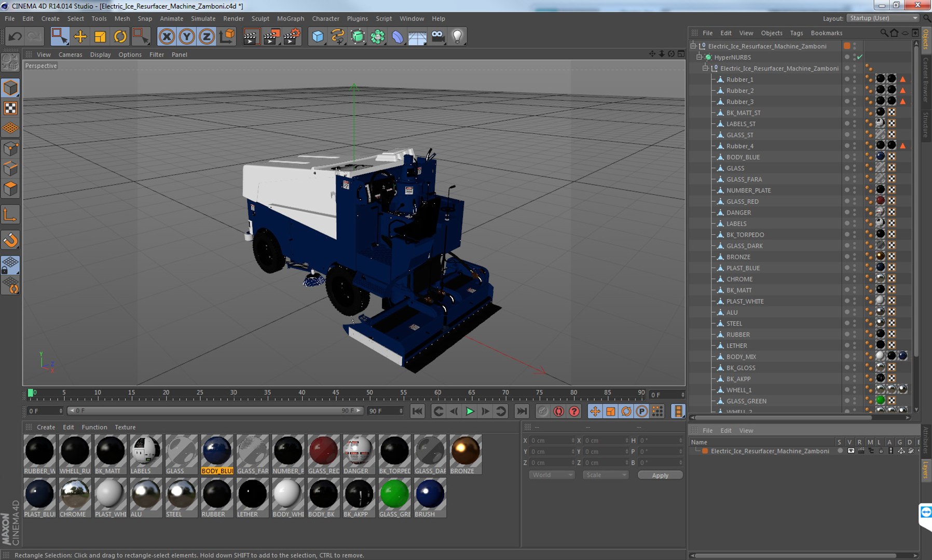Click the X position field

click(x=552, y=441)
